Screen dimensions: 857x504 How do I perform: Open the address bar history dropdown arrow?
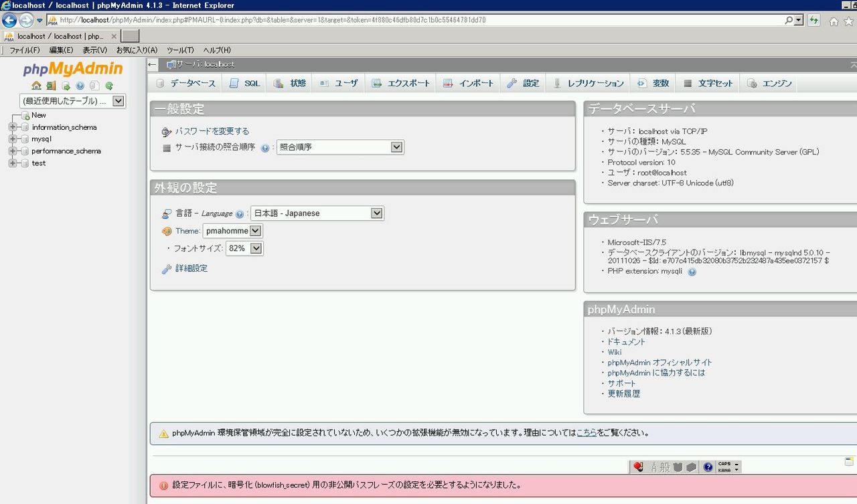(x=799, y=20)
